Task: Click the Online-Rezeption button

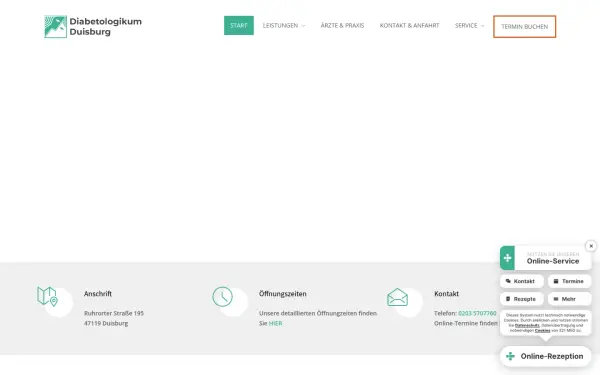Action: click(x=546, y=356)
